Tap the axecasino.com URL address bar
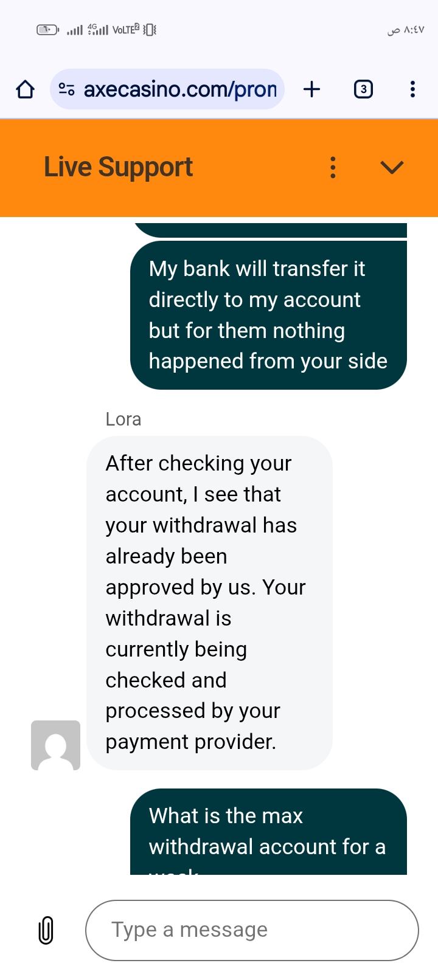 [180, 89]
